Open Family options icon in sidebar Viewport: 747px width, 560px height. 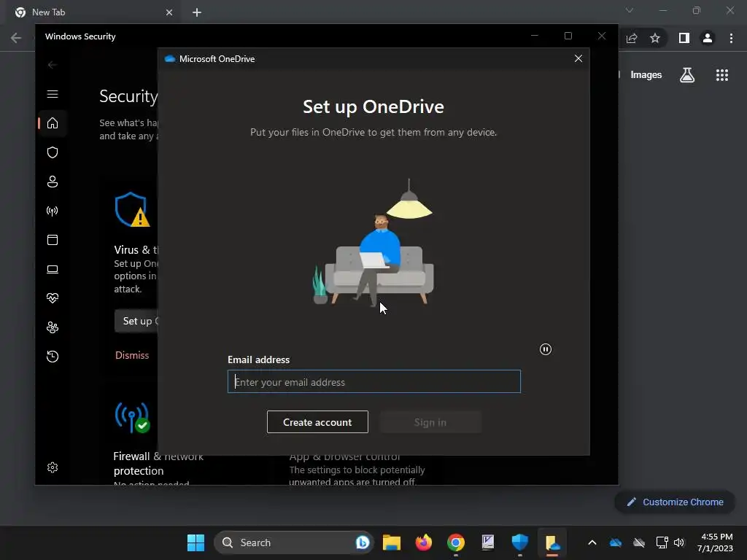53,327
